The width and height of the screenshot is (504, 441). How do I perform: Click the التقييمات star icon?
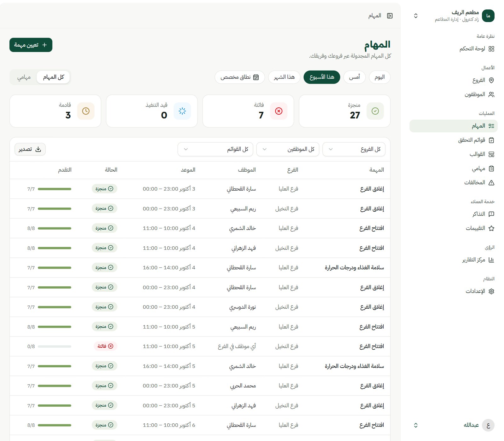[x=491, y=228]
